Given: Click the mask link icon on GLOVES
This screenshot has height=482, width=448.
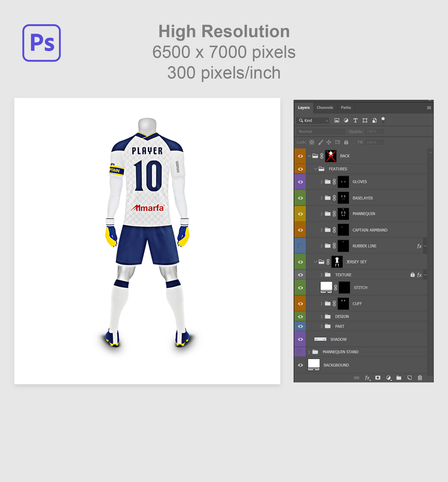Looking at the screenshot, I should coord(334,182).
